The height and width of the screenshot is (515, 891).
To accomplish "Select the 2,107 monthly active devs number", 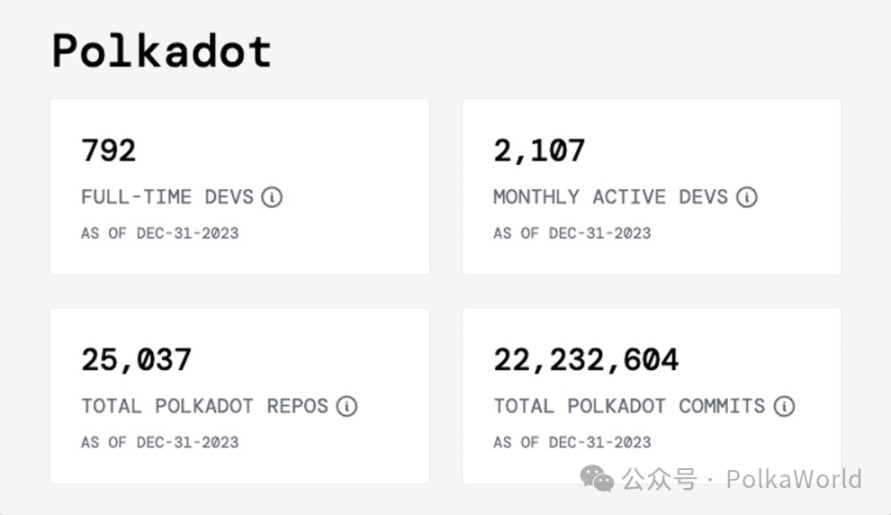I will pos(539,150).
